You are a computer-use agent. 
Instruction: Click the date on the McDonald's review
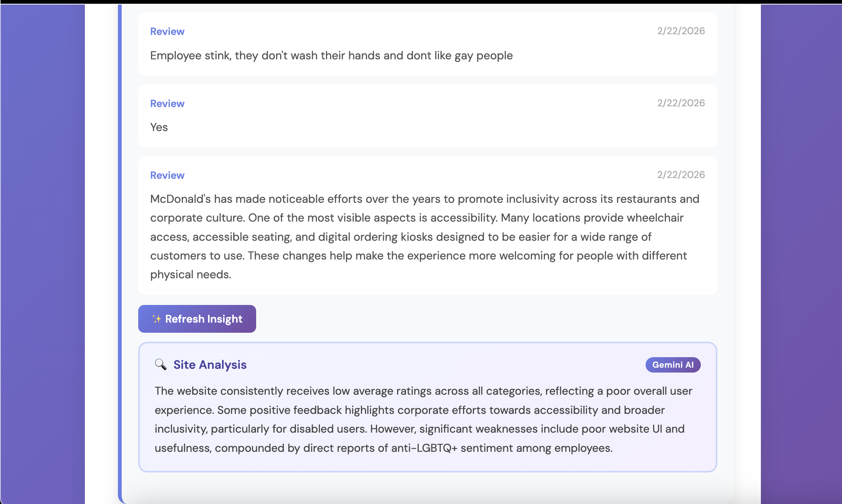681,175
